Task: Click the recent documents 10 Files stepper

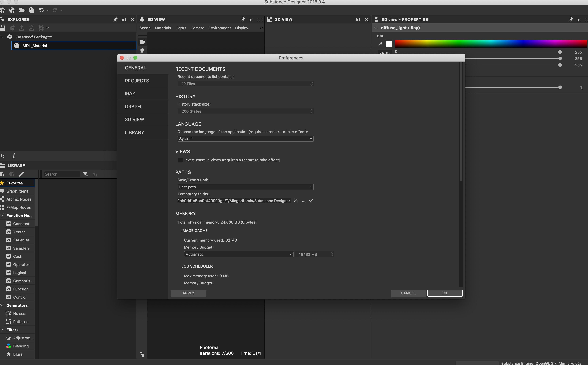Action: (x=312, y=84)
